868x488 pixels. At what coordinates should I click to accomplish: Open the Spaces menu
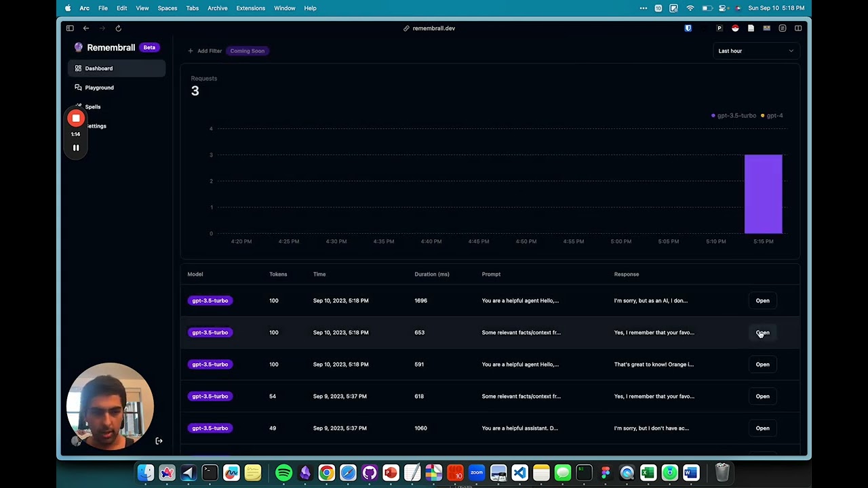click(167, 8)
